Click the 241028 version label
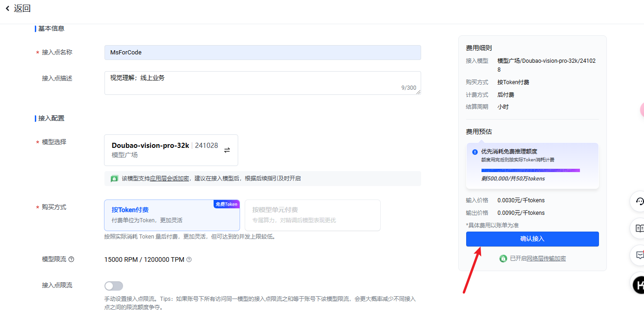 tap(206, 146)
